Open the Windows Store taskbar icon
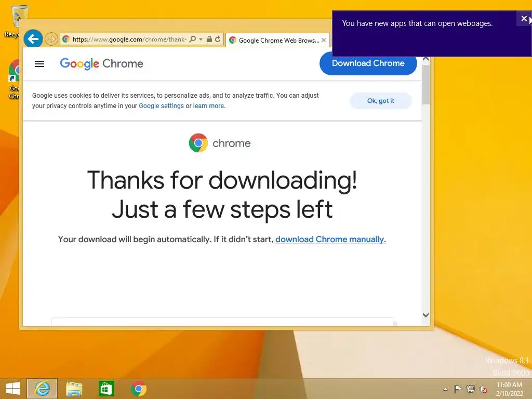The image size is (532, 399). tap(106, 389)
